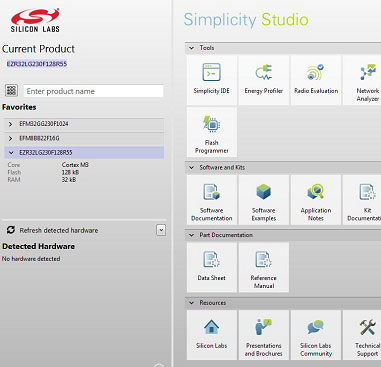Click the product grid selector icon
Screen dimensions: 381x367
point(12,90)
